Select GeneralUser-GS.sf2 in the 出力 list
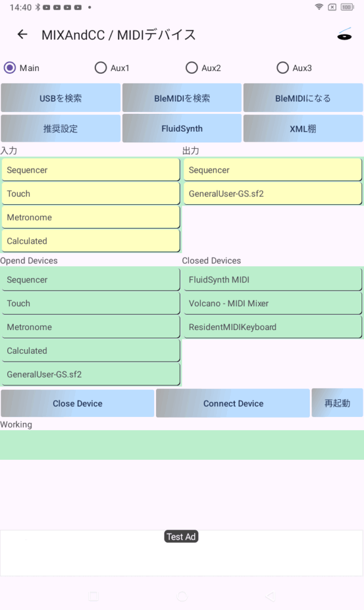Image resolution: width=364 pixels, height=610 pixels. (x=272, y=194)
